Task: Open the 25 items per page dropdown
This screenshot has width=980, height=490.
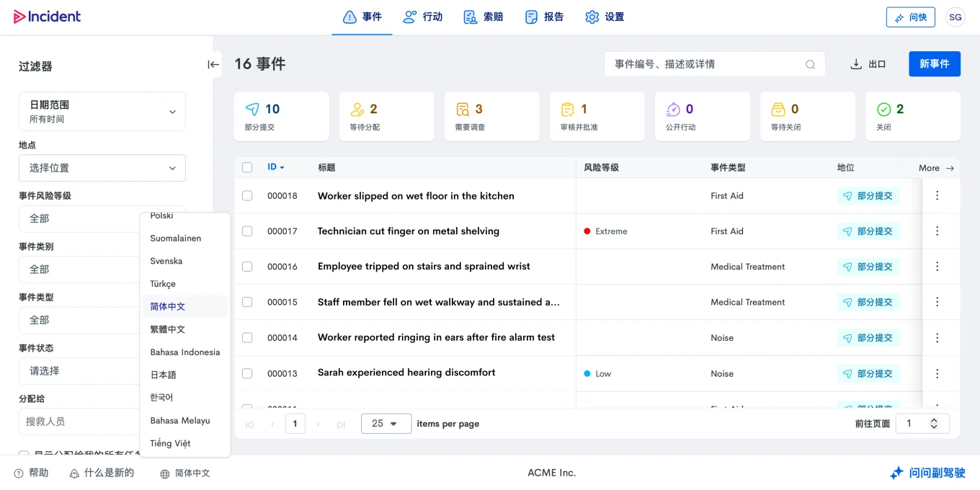Action: [386, 424]
